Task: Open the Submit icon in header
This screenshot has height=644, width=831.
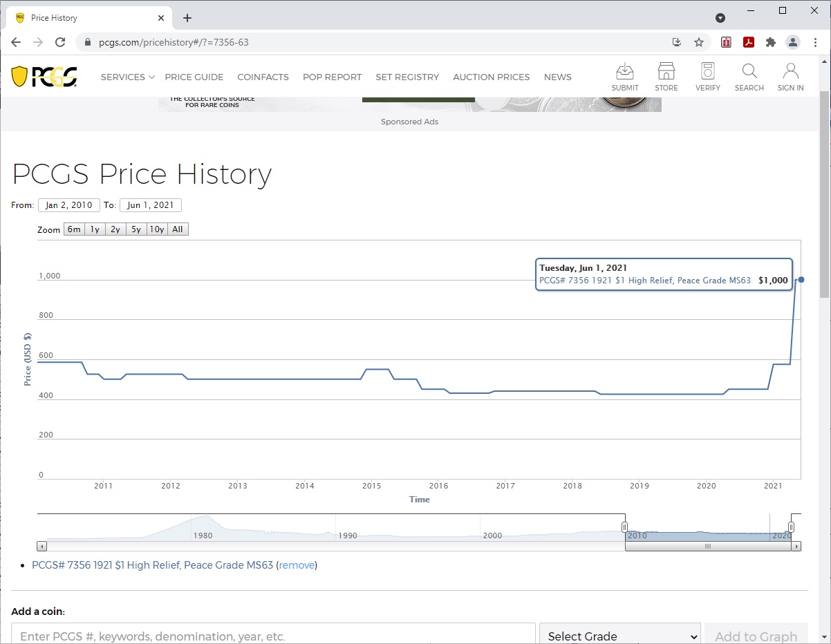Action: click(x=624, y=77)
